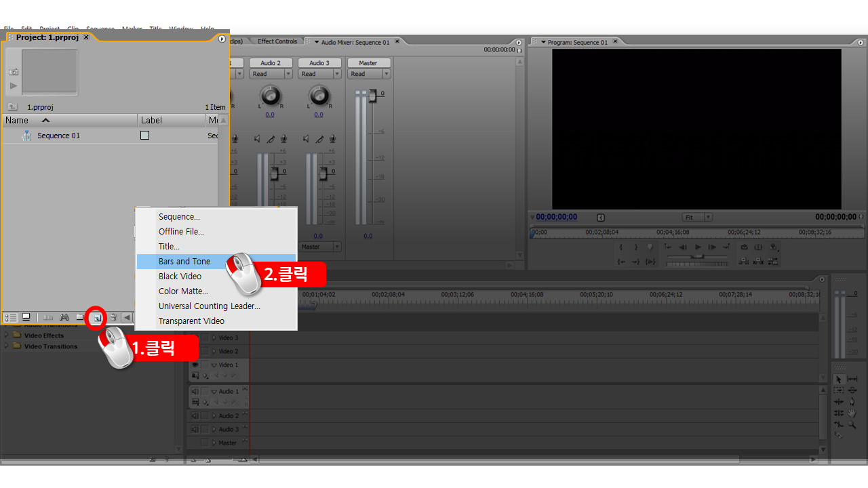This screenshot has height=488, width=868.
Task: Select the Track Select dashed-rectangle tool
Action: pyautogui.click(x=839, y=390)
